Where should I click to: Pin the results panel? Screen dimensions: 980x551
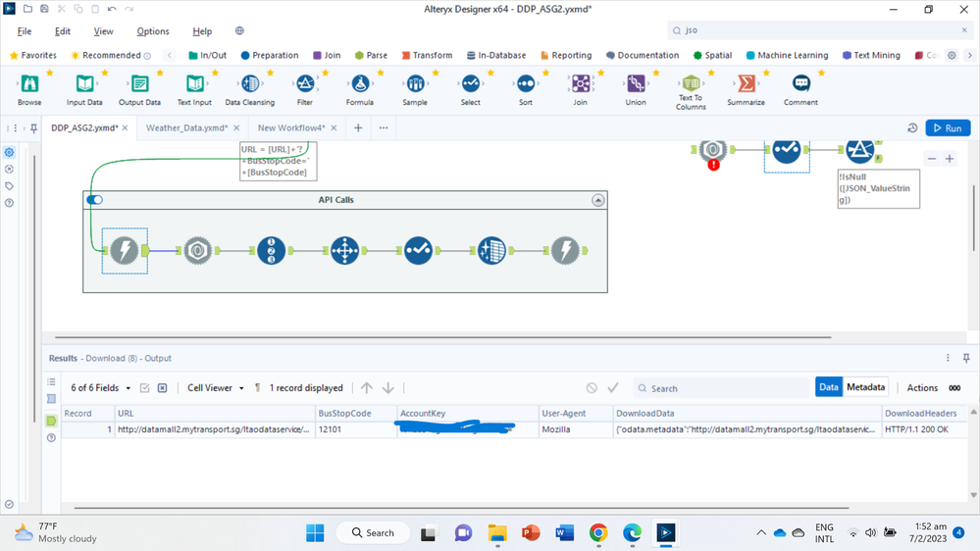coord(966,358)
